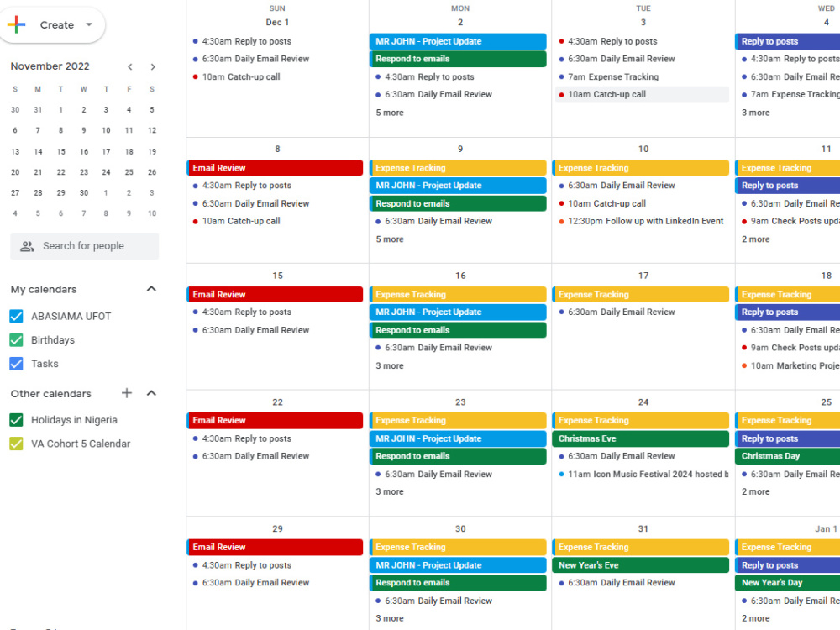This screenshot has height=630, width=840.
Task: Open New Year's Eve holiday event
Action: point(641,565)
